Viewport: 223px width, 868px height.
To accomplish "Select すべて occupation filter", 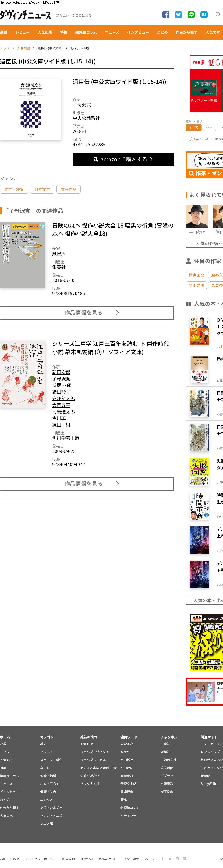I will pyautogui.click(x=194, y=128).
